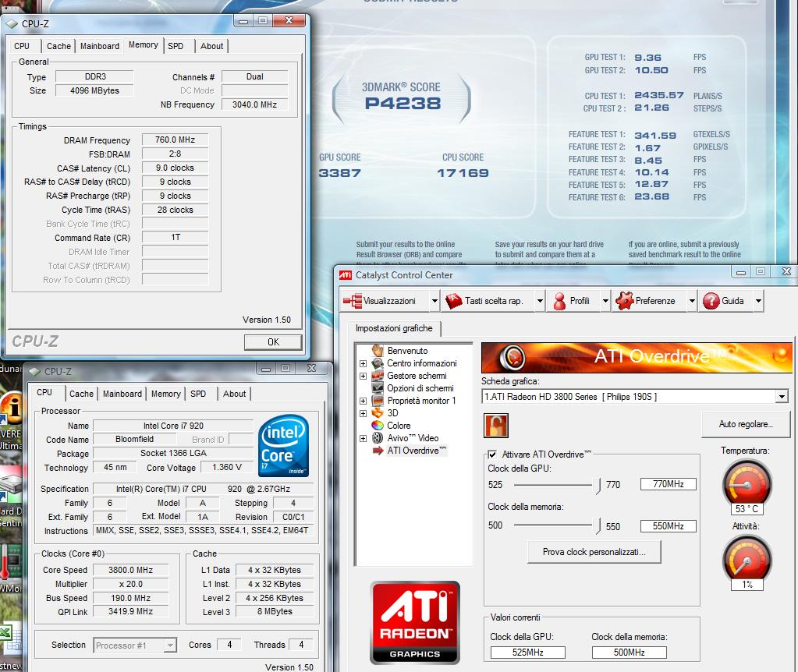Select Centro informazioni tree item
798x672 pixels.
tap(421, 363)
